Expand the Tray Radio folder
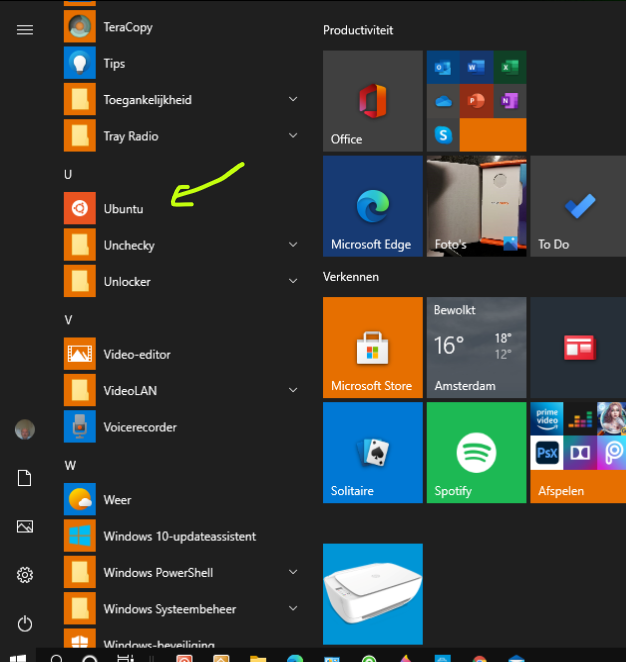Viewport: 626px width, 662px height. click(x=293, y=136)
